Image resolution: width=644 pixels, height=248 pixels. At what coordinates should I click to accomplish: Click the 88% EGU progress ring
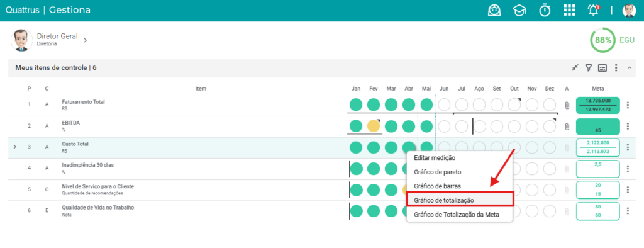pyautogui.click(x=603, y=40)
